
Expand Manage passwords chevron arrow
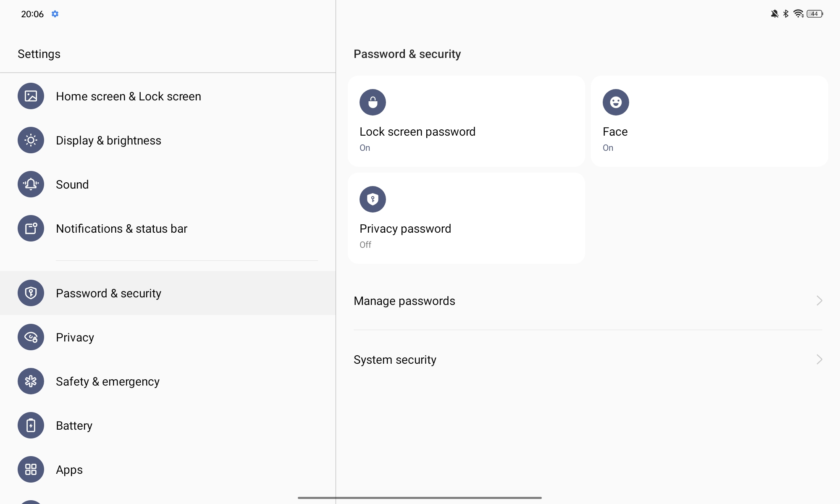[819, 301]
